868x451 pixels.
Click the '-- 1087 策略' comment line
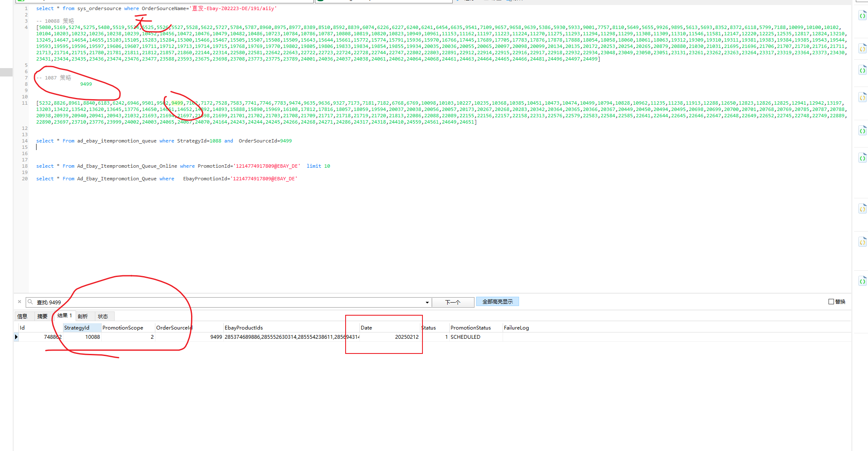click(x=54, y=78)
